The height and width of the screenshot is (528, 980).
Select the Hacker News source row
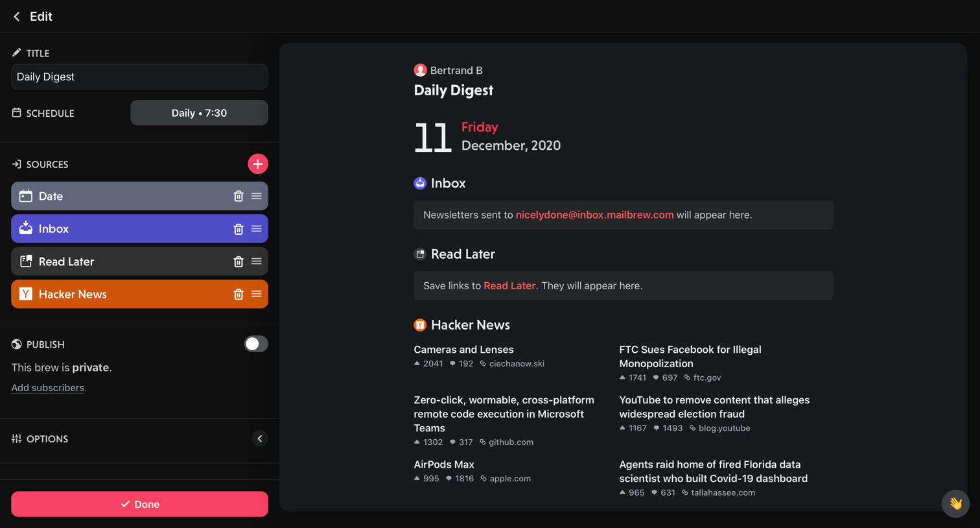(x=139, y=294)
